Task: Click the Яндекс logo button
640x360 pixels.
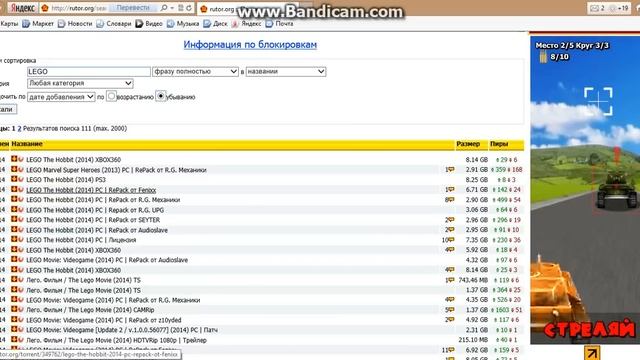Action: point(22,8)
